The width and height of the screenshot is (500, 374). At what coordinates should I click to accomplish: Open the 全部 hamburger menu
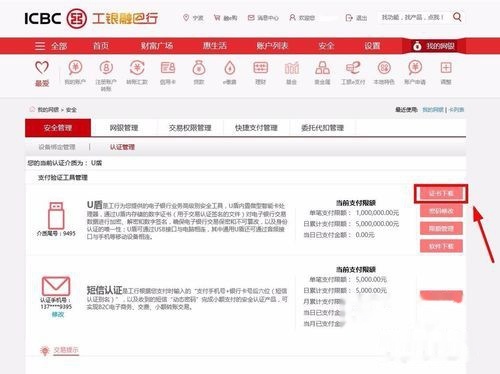click(51, 46)
